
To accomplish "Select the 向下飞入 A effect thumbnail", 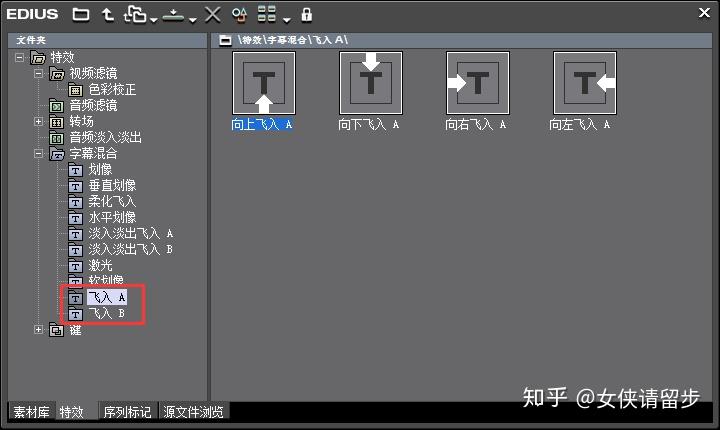I will point(371,83).
